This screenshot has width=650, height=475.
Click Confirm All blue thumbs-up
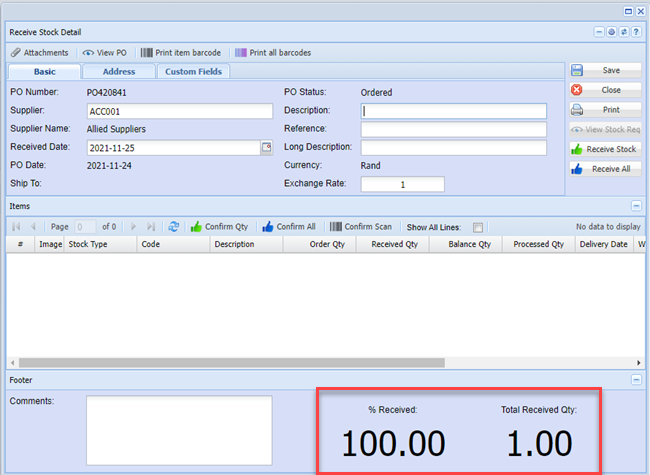[288, 227]
